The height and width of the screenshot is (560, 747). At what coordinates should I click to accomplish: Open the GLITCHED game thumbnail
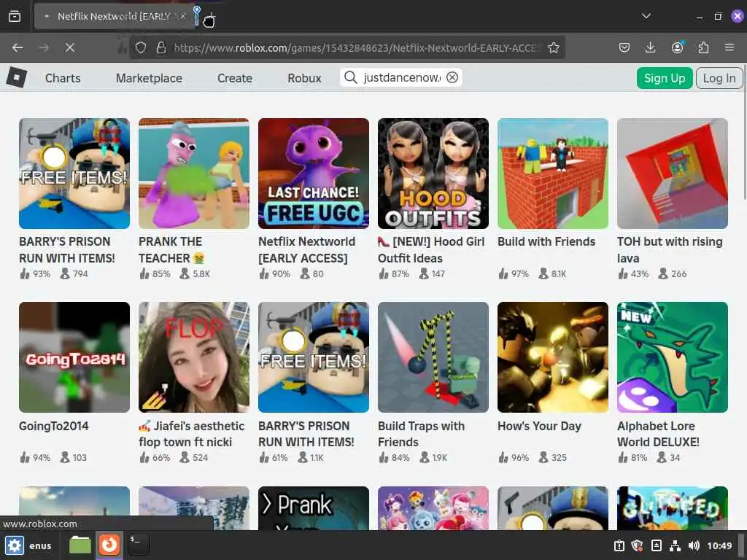tap(672, 508)
